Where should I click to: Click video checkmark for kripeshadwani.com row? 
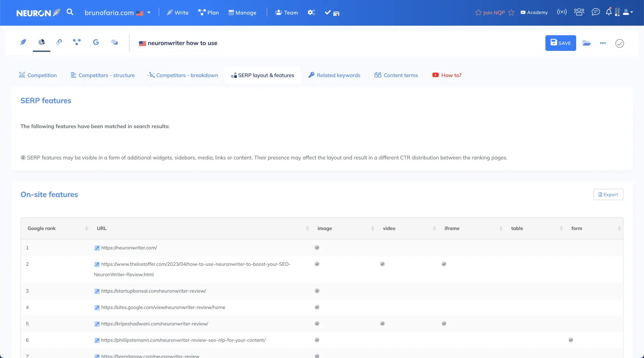pos(382,324)
